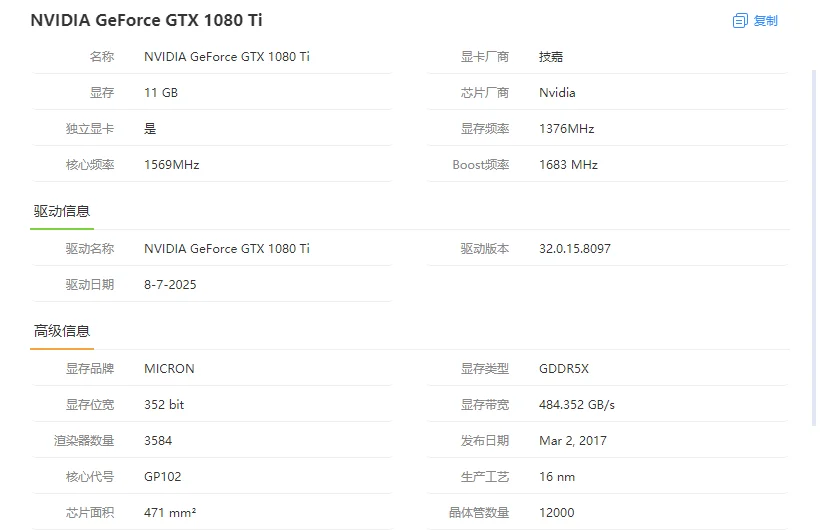The height and width of the screenshot is (530, 820).
Task: Click the 芯片厂商 field label
Action: (x=484, y=93)
